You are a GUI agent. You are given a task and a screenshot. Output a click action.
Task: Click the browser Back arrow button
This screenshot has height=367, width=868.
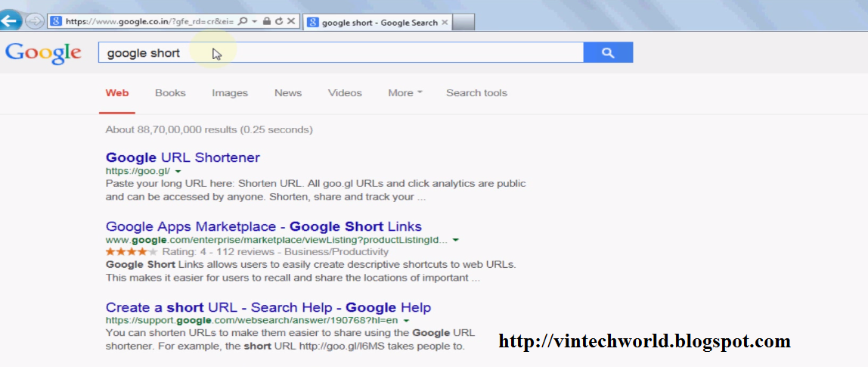coord(9,22)
